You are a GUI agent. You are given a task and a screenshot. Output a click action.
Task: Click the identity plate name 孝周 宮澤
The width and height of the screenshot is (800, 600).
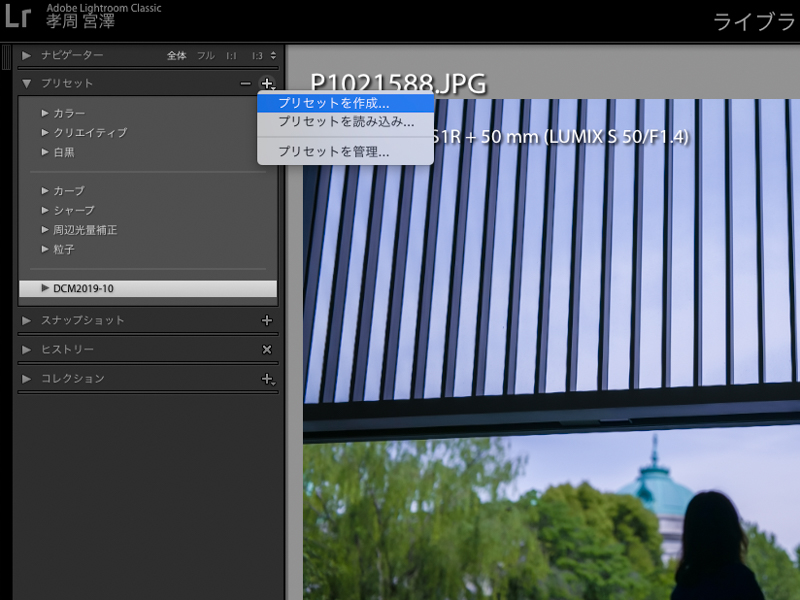pyautogui.click(x=80, y=21)
